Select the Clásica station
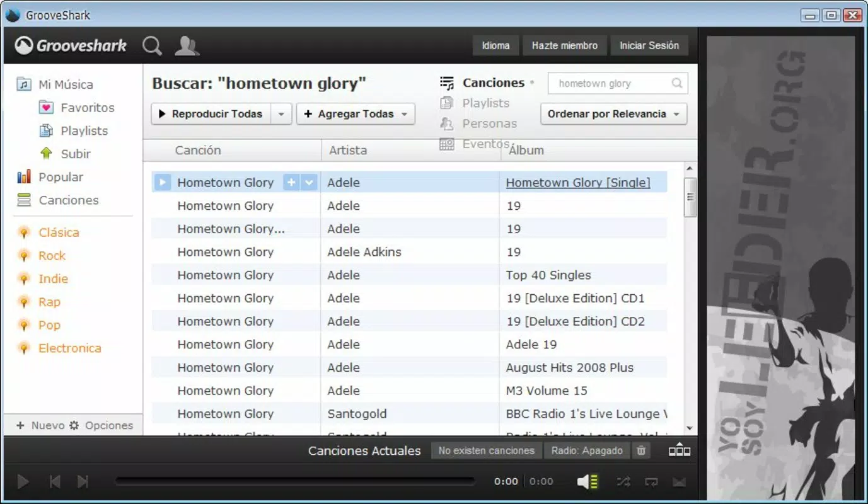The image size is (868, 504). [x=49, y=232]
